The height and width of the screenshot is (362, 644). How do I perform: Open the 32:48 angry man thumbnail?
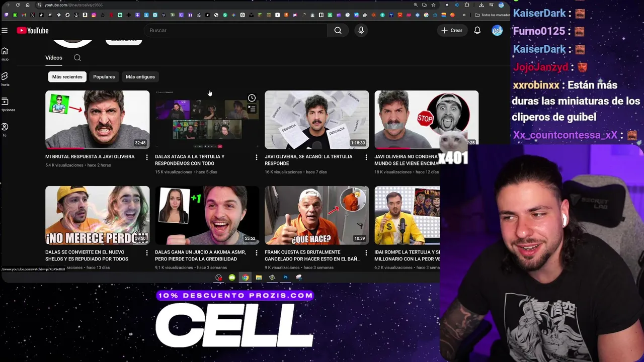tap(97, 120)
